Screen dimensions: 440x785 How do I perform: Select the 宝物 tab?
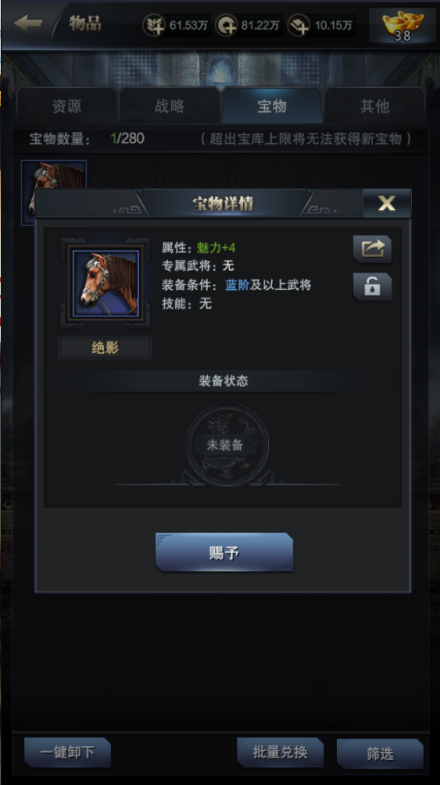point(272,106)
